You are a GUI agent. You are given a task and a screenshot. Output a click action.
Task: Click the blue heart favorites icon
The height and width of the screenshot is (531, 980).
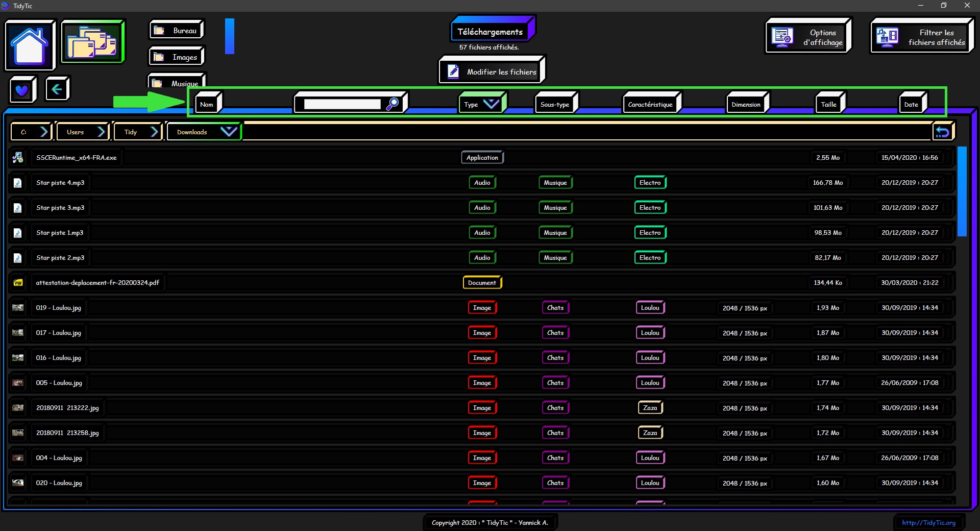pos(22,90)
